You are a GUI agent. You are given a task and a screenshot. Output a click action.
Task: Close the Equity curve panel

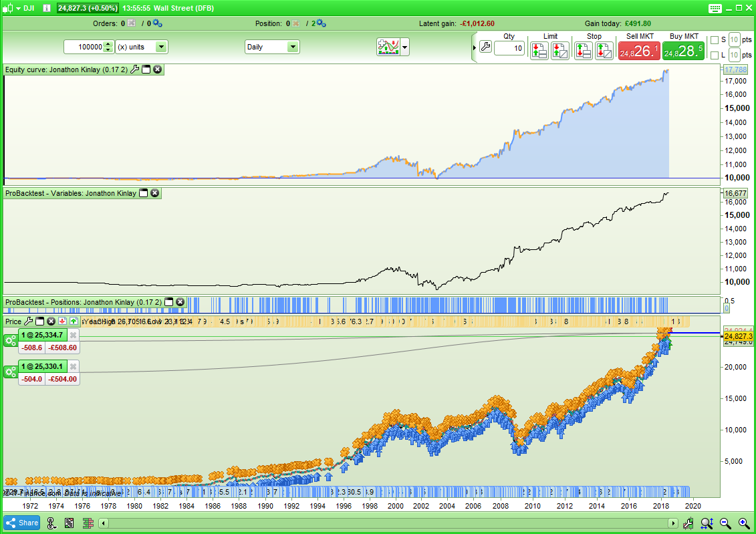[158, 70]
